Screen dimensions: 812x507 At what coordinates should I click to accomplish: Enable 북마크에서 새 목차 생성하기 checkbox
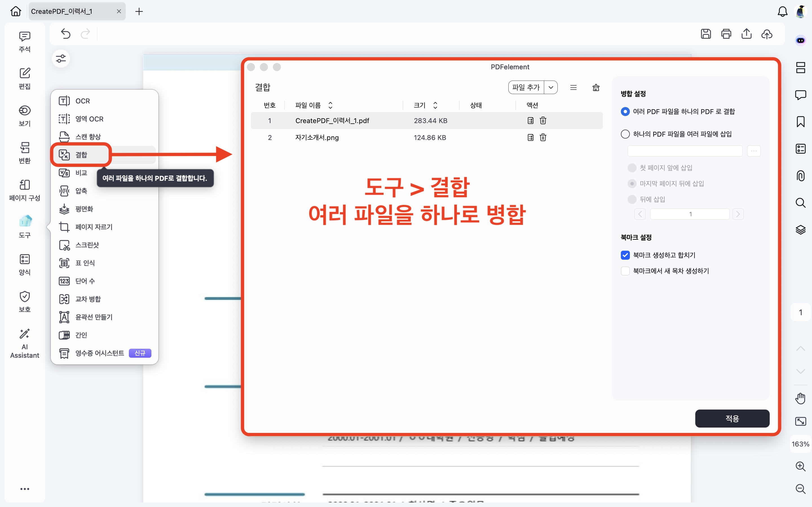tap(625, 271)
